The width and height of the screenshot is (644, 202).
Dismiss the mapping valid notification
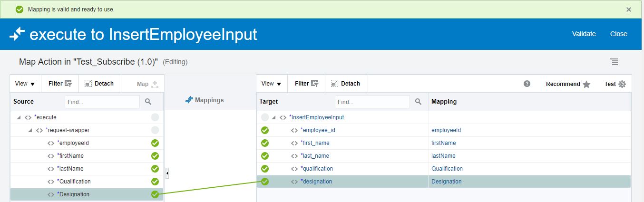click(629, 10)
